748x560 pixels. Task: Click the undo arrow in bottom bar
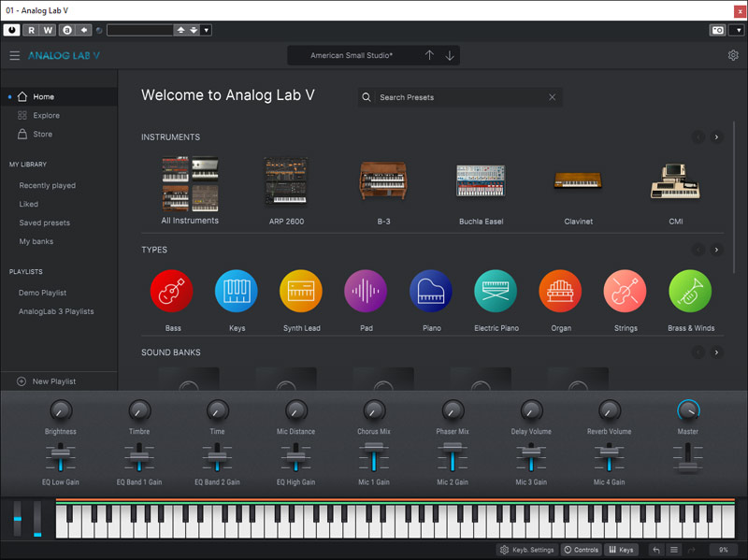pyautogui.click(x=656, y=550)
